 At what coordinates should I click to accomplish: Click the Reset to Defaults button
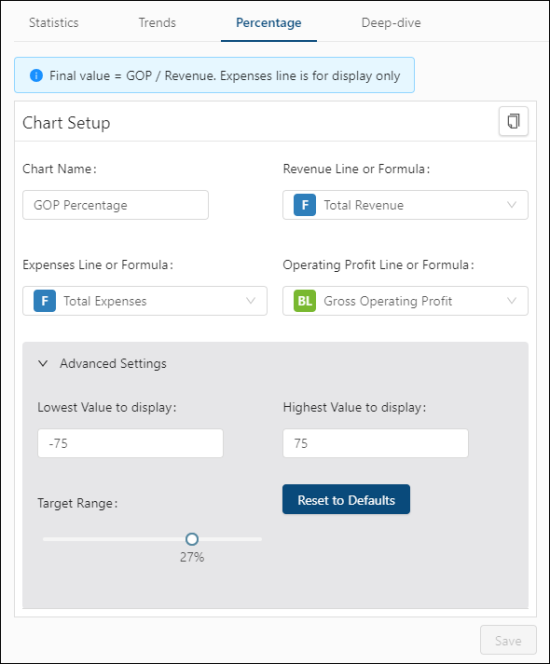click(x=346, y=500)
